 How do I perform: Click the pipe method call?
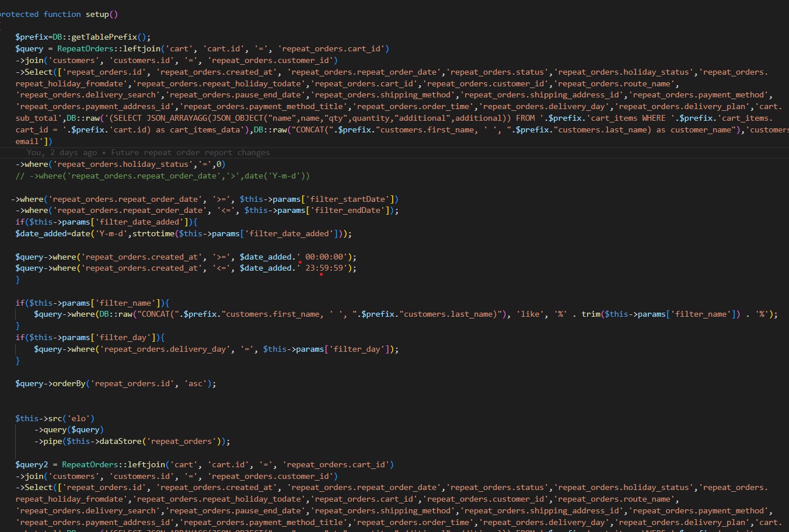(x=50, y=442)
